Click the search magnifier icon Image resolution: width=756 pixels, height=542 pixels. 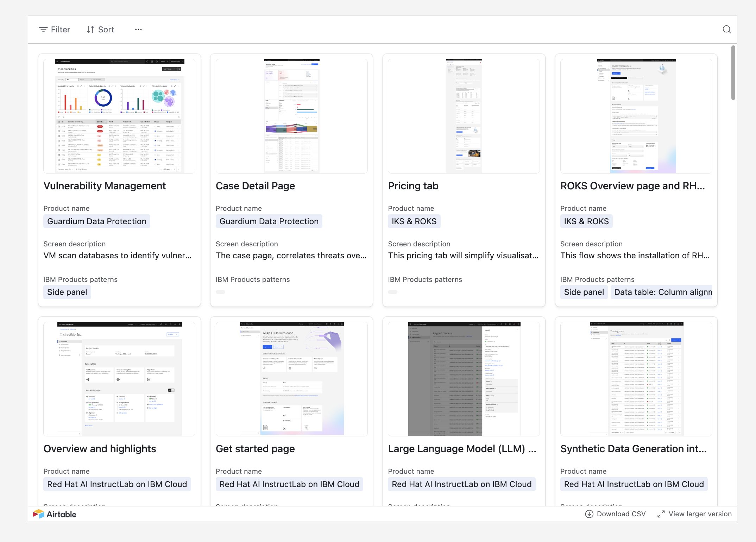(x=726, y=30)
